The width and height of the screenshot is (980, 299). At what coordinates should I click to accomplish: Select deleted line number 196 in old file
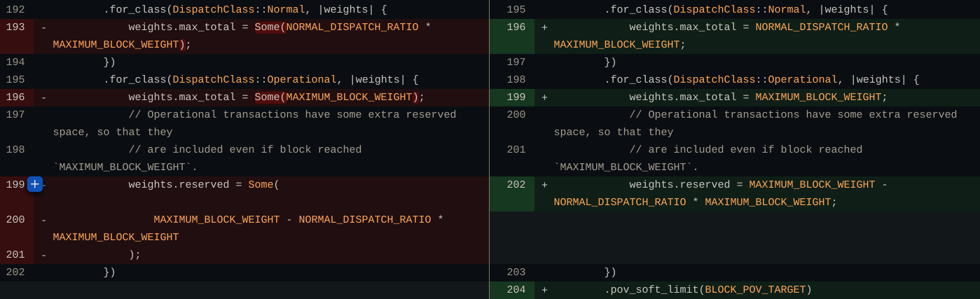click(15, 97)
